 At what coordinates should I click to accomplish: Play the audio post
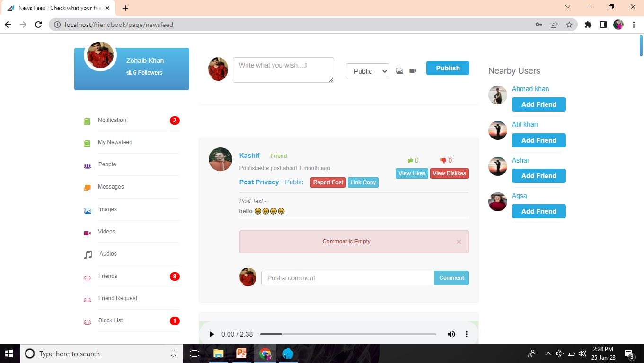click(212, 334)
